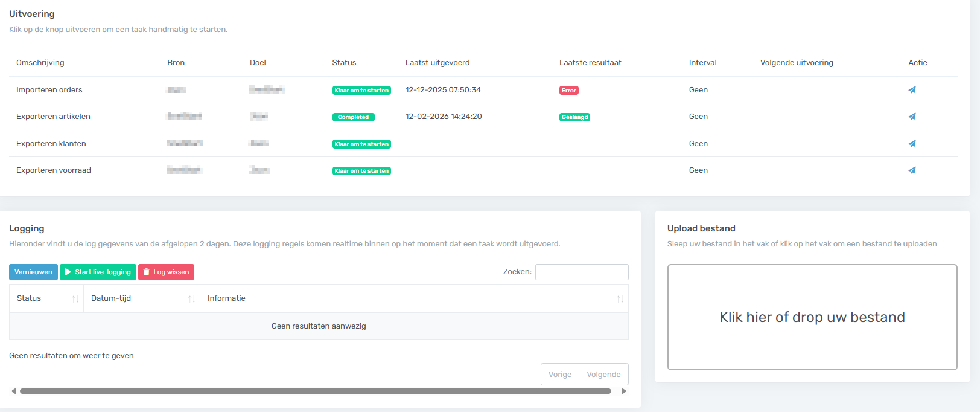This screenshot has height=412, width=980.
Task: Execute the Exporteren voorraad task
Action: click(912, 170)
